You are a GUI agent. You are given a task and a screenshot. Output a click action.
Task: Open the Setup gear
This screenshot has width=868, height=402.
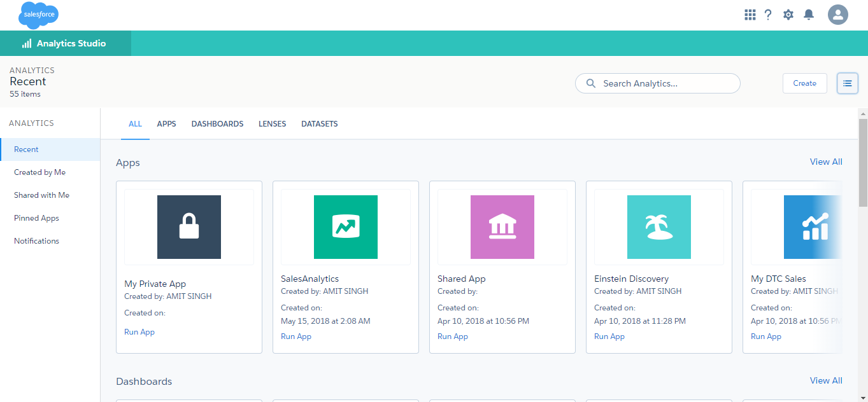[788, 14]
